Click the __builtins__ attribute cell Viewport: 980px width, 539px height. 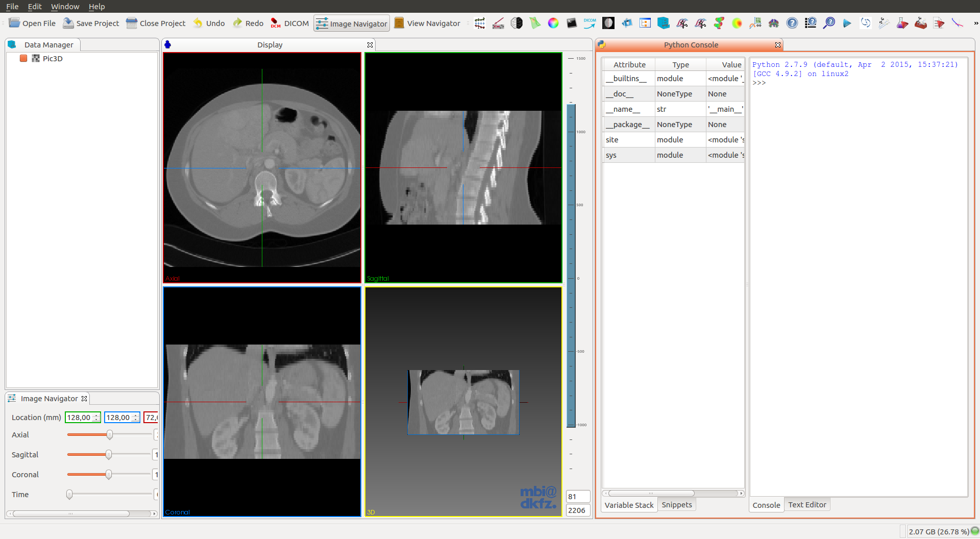click(629, 78)
